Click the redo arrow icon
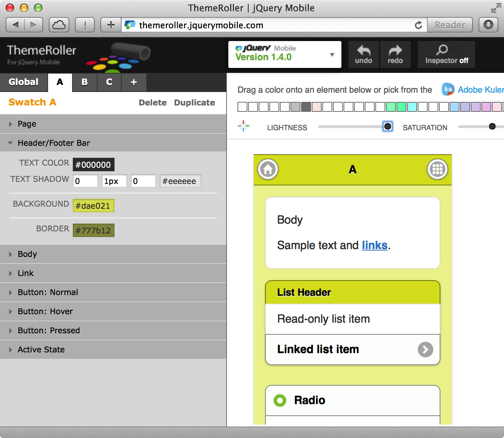Screen dimensions: 504x438 pyautogui.click(x=395, y=51)
